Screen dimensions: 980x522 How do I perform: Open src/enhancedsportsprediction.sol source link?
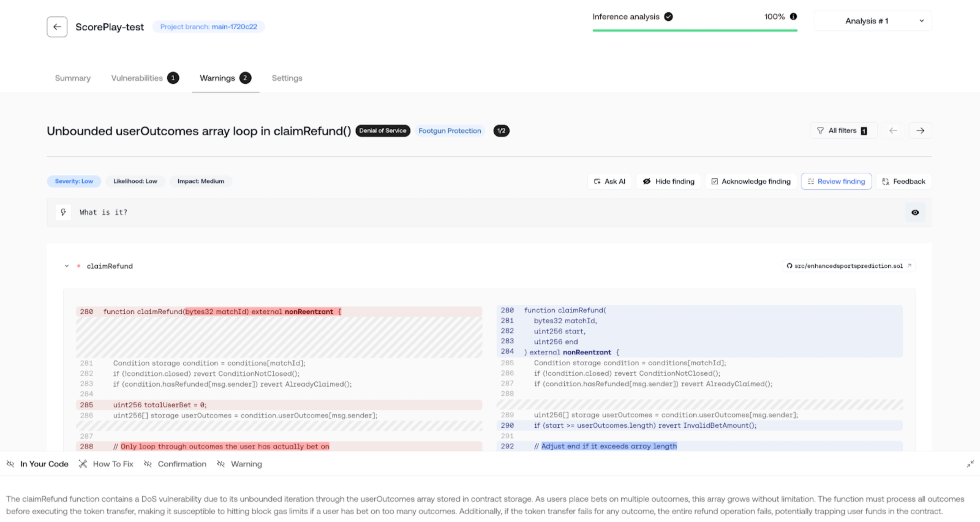pyautogui.click(x=849, y=266)
